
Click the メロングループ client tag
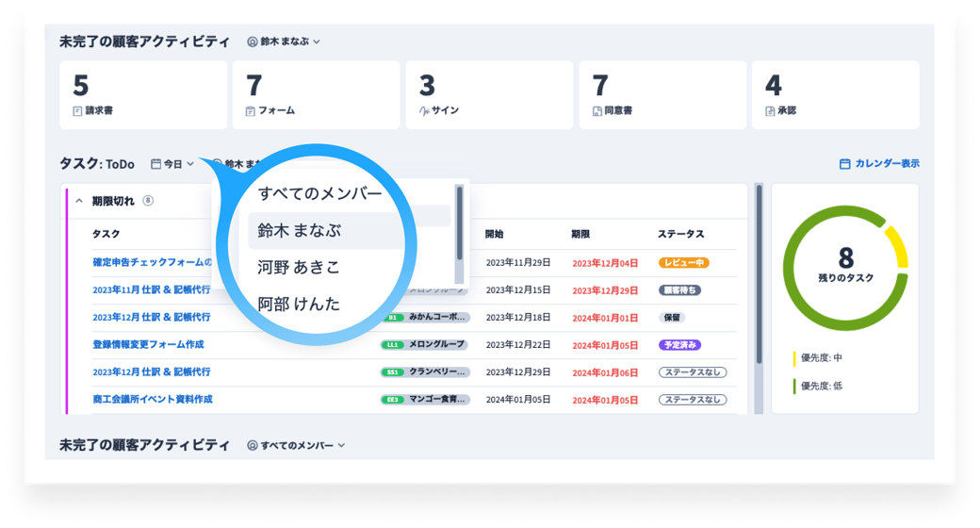(x=425, y=345)
